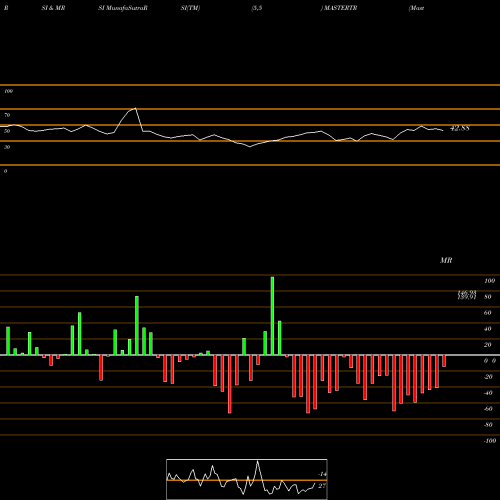The height and width of the screenshot is (500, 500).
Task: Click the peak of the RSI line near 70
Action: 135,108
